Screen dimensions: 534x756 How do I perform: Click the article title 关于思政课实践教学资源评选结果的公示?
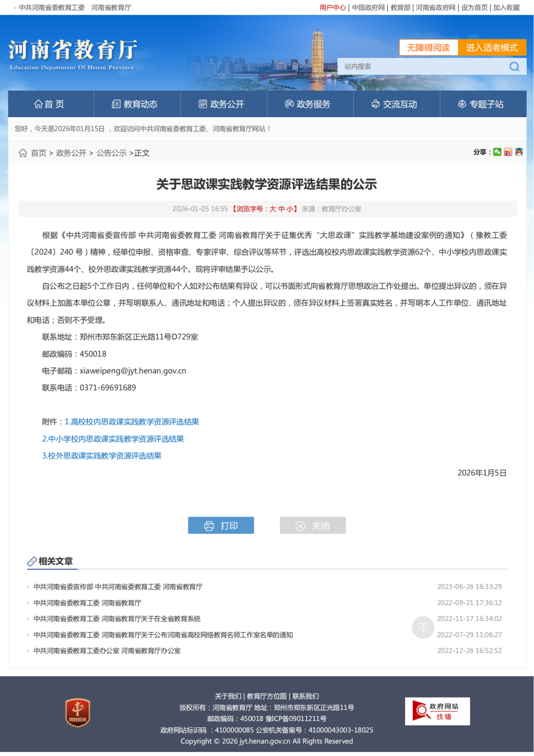[x=267, y=184]
